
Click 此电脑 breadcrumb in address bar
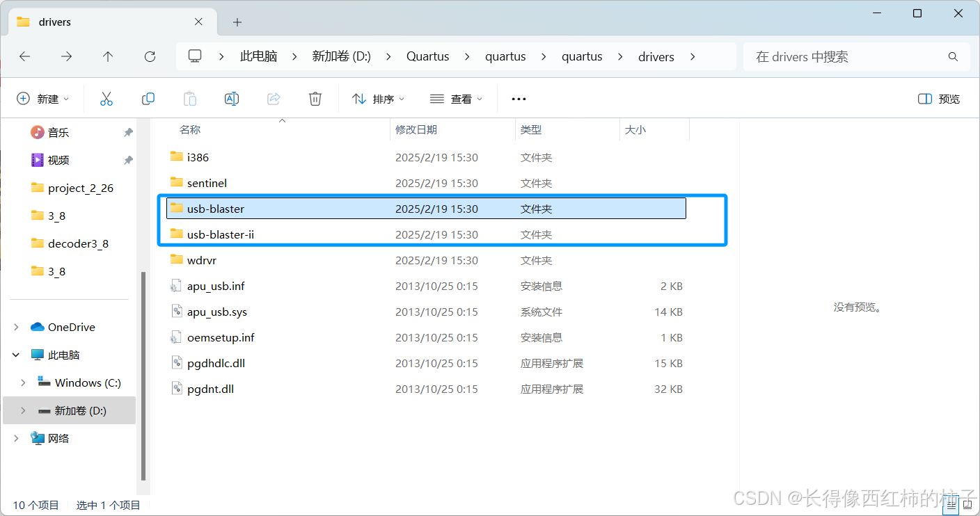[x=259, y=56]
